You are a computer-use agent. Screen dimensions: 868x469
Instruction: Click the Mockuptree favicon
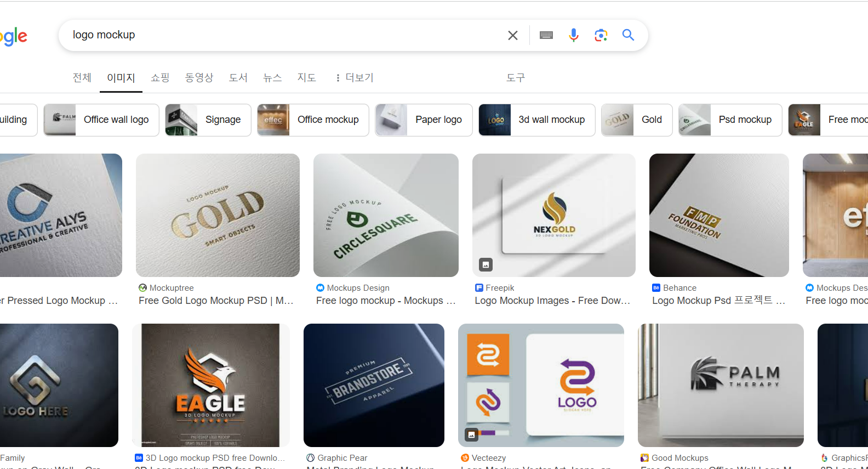(x=142, y=287)
